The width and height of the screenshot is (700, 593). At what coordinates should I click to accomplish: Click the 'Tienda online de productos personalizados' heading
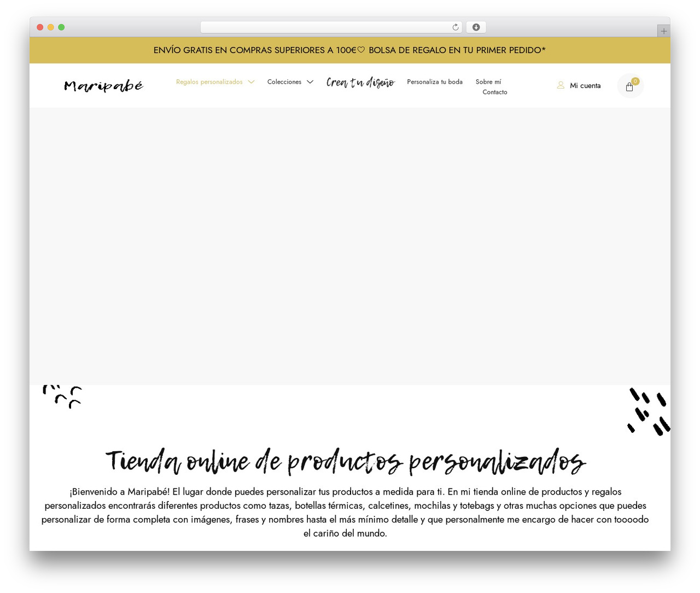346,462
